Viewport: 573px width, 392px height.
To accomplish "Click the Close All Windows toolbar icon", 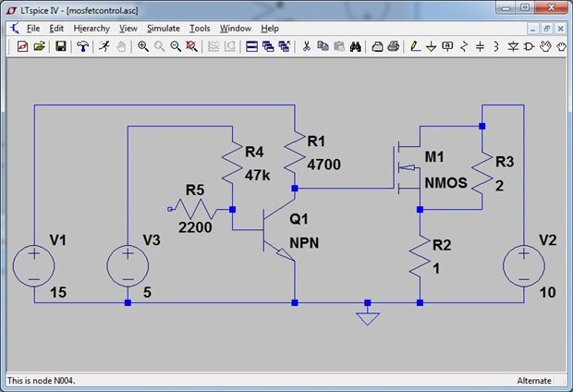I will (285, 46).
